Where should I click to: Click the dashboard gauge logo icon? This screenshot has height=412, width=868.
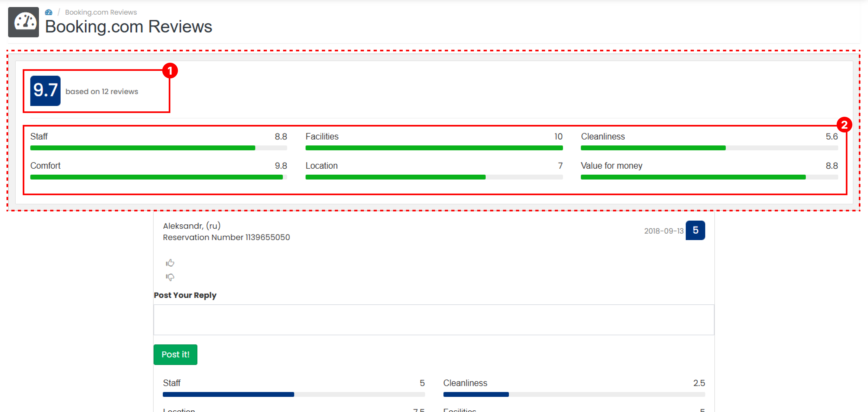[x=24, y=22]
